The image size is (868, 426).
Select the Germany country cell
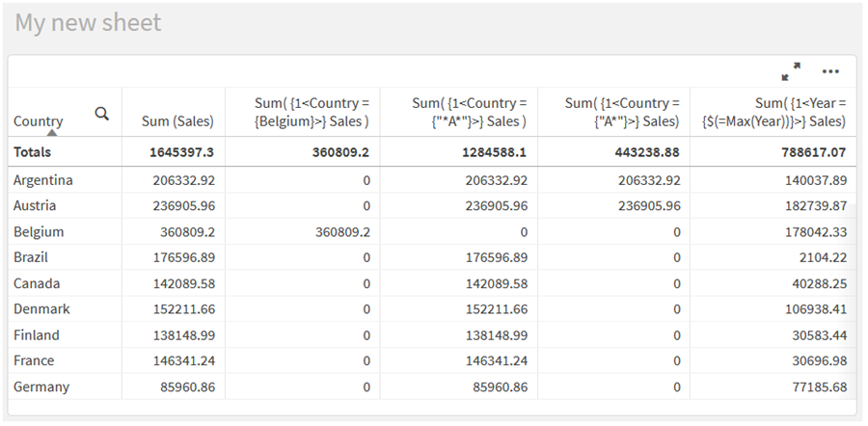[41, 386]
